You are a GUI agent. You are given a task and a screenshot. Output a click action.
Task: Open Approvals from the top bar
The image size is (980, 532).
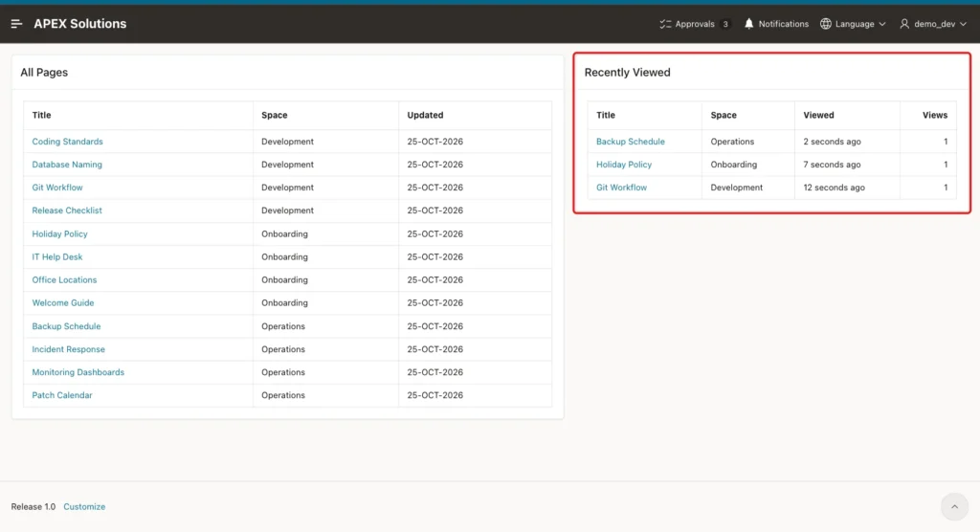point(695,24)
